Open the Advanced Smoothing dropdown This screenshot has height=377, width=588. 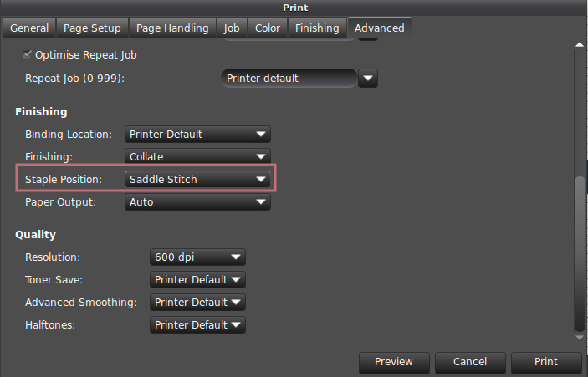pyautogui.click(x=197, y=303)
